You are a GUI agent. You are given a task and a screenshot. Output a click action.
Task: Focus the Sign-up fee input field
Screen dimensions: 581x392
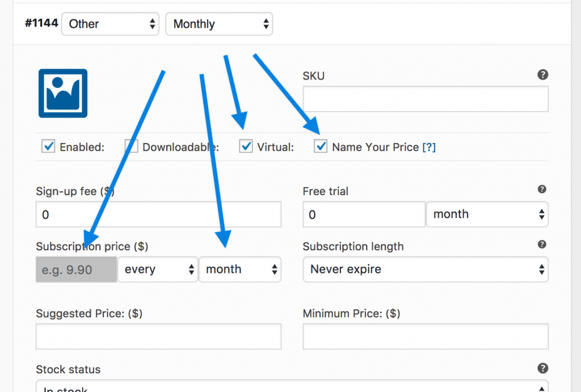(x=159, y=214)
